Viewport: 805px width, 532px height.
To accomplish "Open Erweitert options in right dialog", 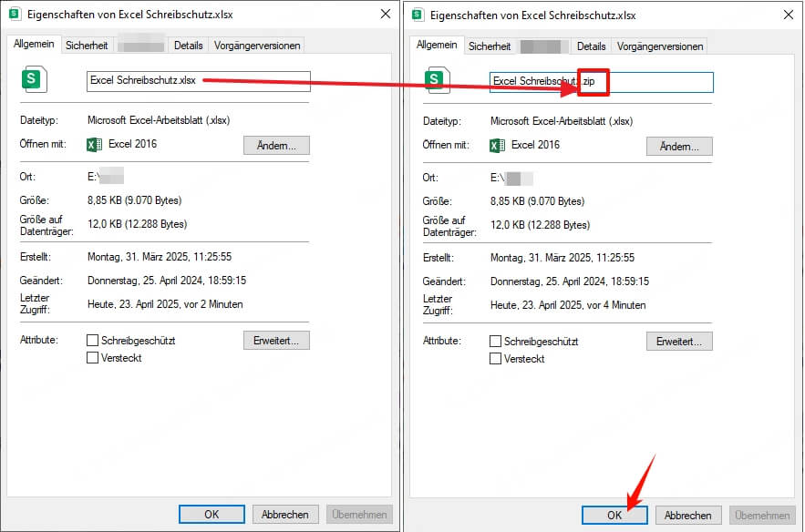I will point(680,342).
